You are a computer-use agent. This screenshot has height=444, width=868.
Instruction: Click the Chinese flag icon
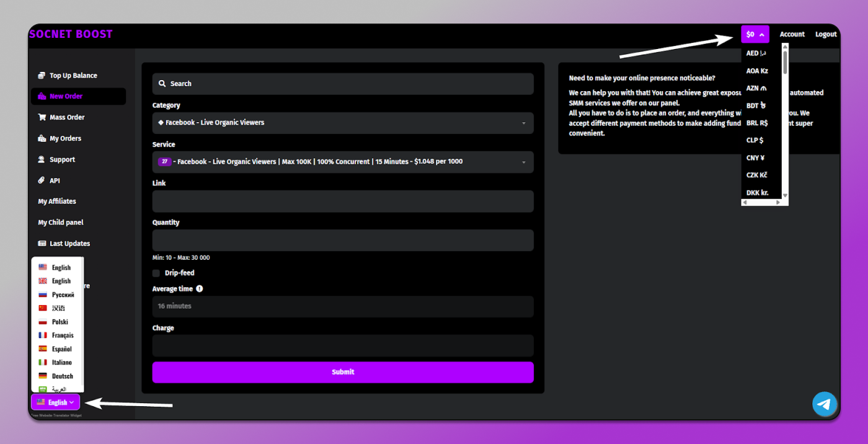point(43,308)
